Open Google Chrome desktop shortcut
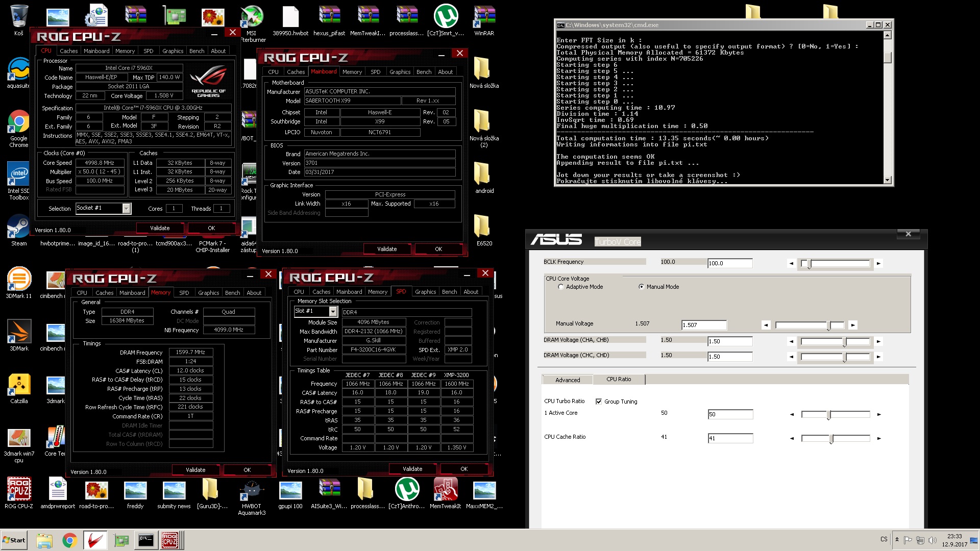This screenshot has height=551, width=980. (x=19, y=129)
